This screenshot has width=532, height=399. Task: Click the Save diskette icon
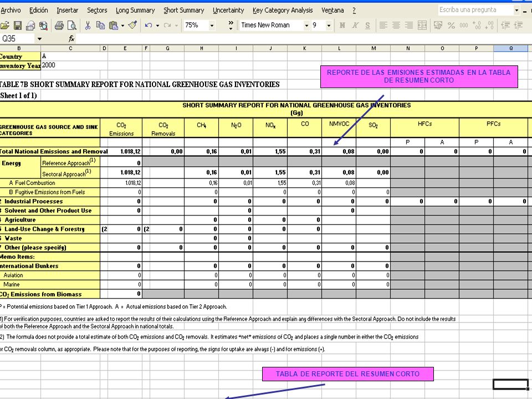click(18, 25)
